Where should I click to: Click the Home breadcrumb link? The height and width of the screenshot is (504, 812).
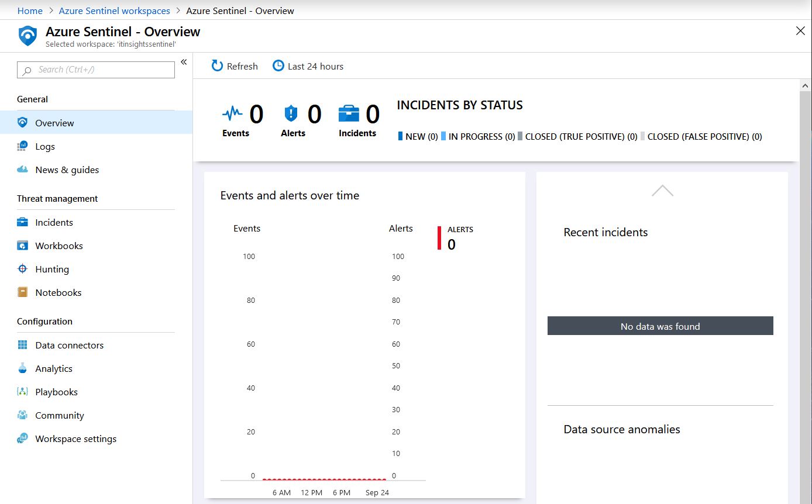(30, 11)
